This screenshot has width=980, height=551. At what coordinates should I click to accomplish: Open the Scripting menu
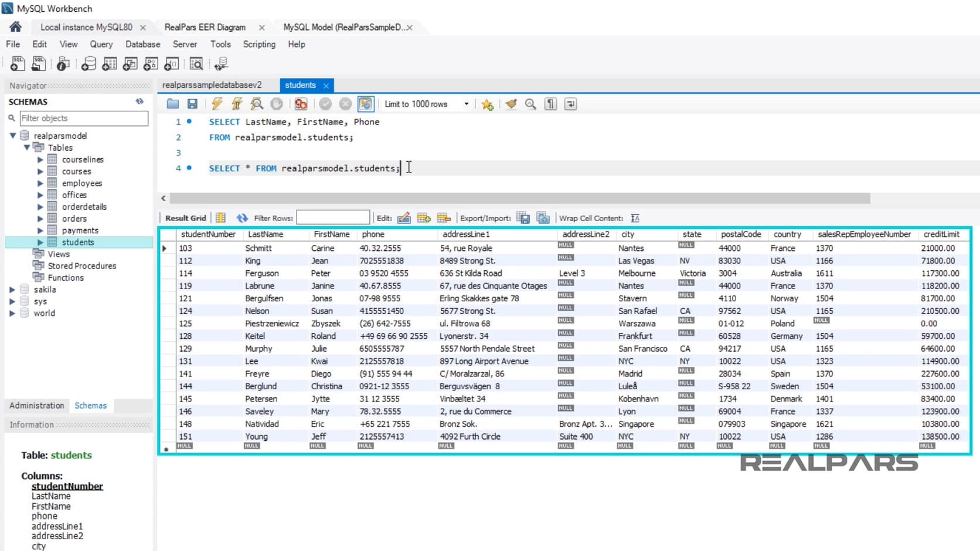click(x=259, y=44)
